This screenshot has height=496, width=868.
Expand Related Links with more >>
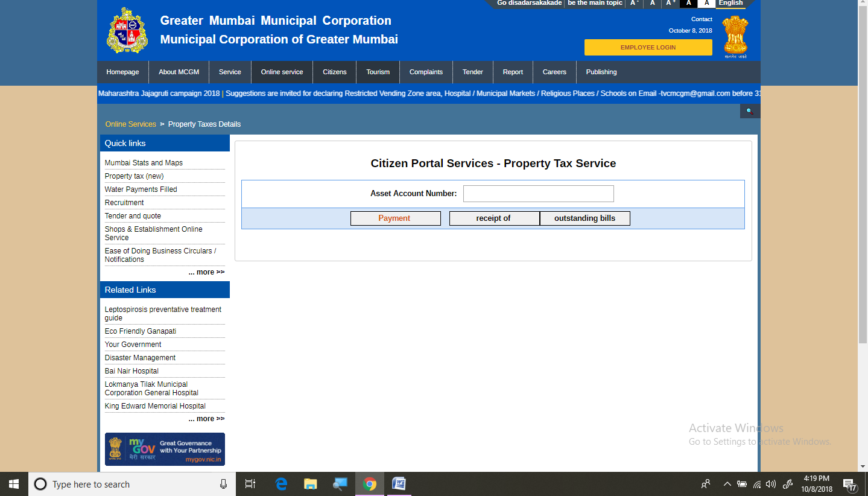[206, 418]
